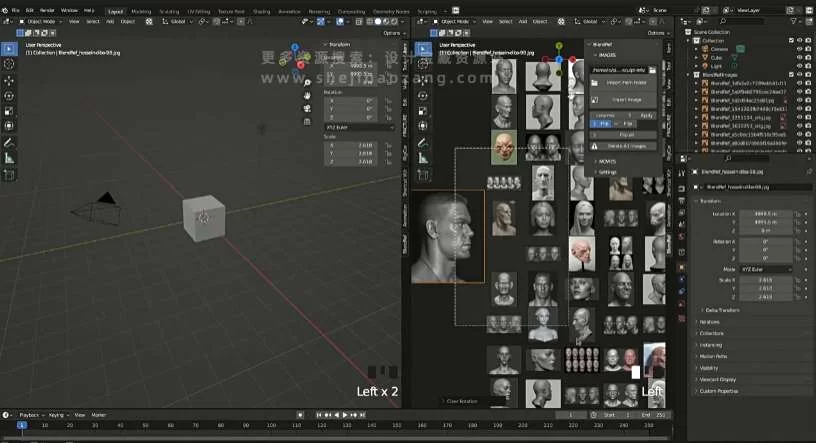The height and width of the screenshot is (443, 816).
Task: Uncheck the Collection exclude checkbox in outliner
Action: 791,40
